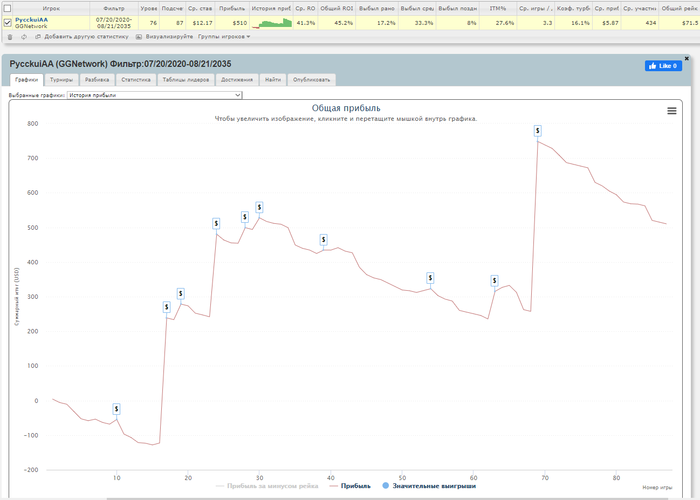This screenshot has width=700, height=500.
Task: Click the '$12.17' average stake cell
Action: click(200, 23)
